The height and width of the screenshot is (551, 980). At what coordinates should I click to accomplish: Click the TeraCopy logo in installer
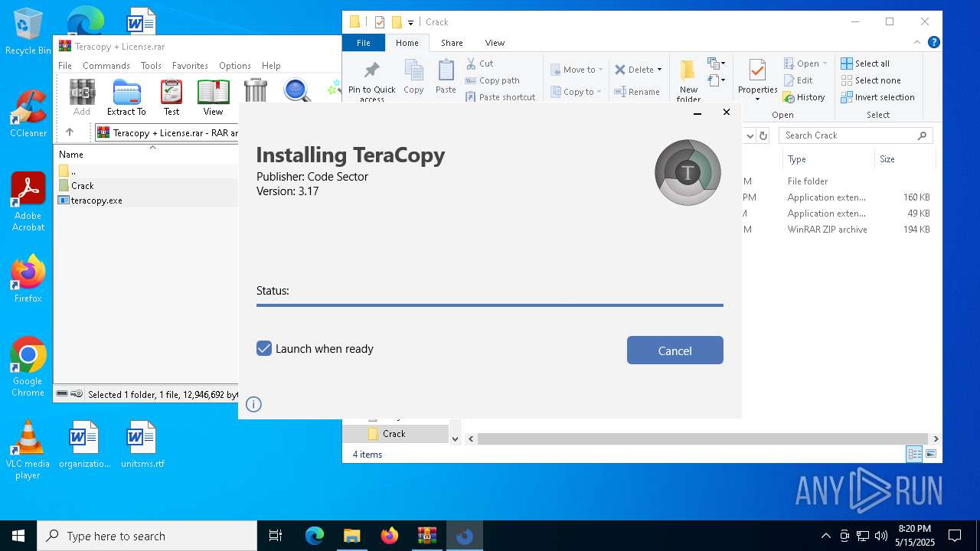pyautogui.click(x=688, y=172)
